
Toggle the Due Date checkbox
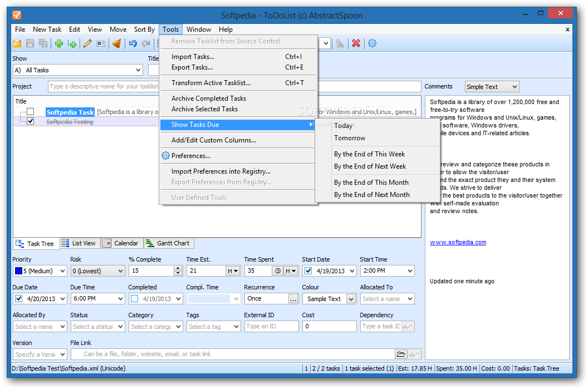[18, 299]
